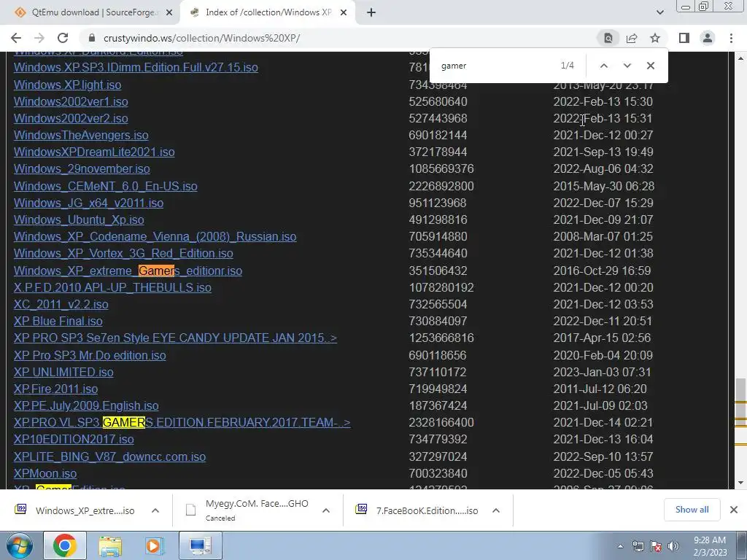Open the tab search dropdown chevron

[659, 12]
